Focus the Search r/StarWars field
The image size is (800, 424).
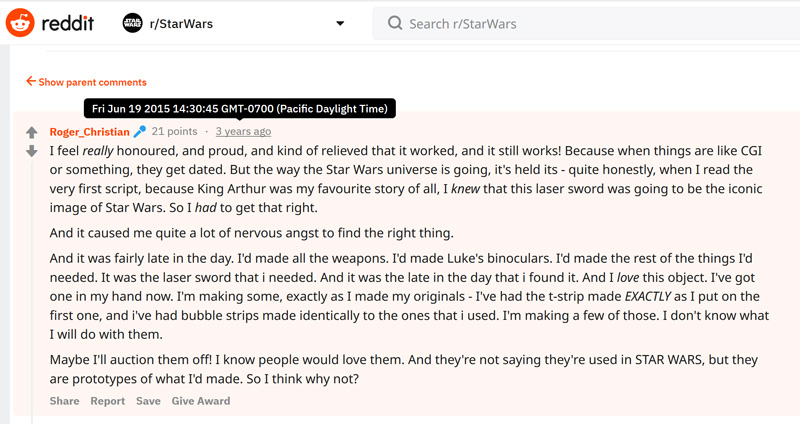tap(586, 23)
